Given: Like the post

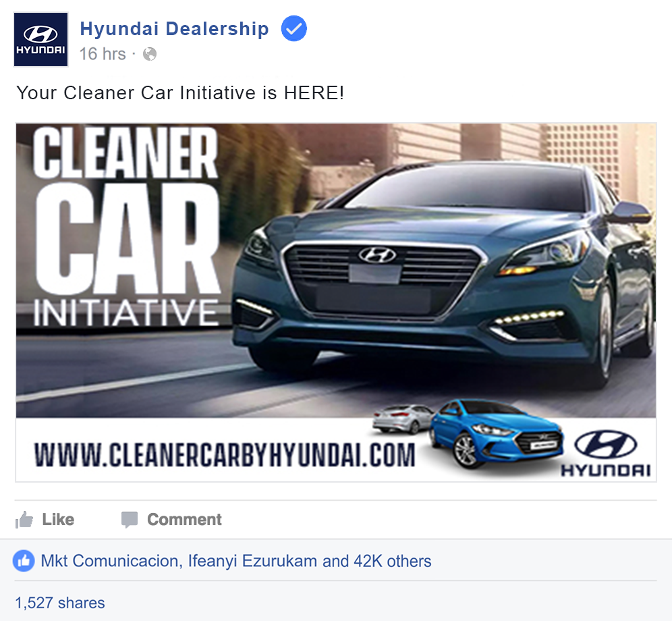Looking at the screenshot, I should (x=45, y=520).
